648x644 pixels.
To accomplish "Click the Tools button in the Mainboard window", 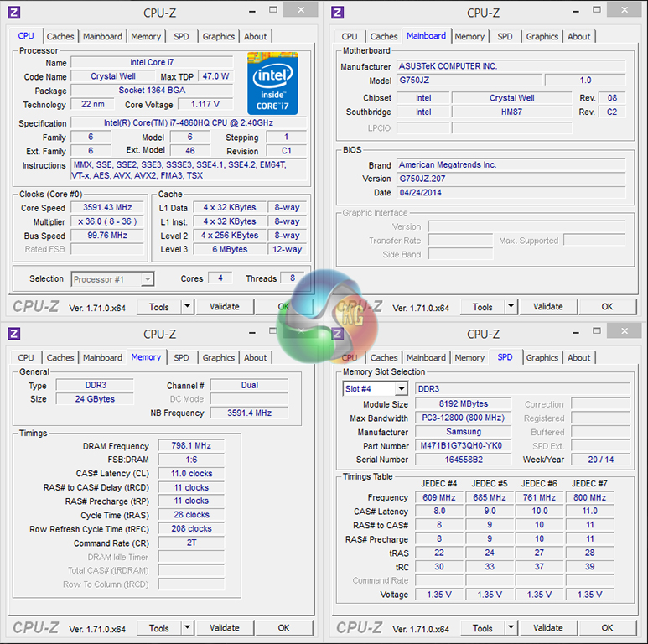I will pos(483,307).
